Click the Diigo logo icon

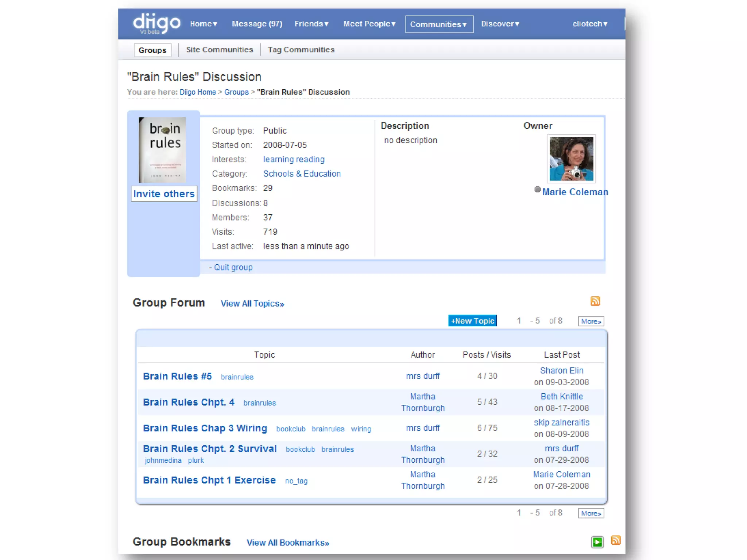(x=156, y=23)
